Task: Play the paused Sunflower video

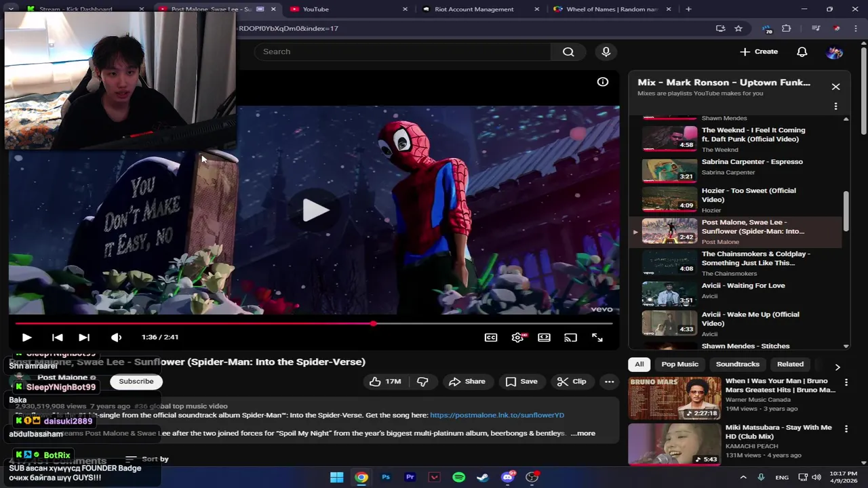Action: pyautogui.click(x=26, y=337)
